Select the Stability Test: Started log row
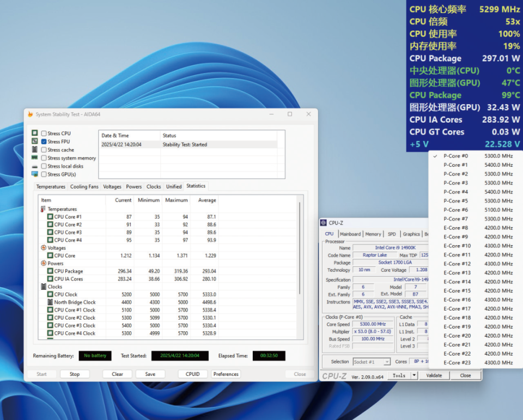Screen dimensions: 523x420 pos(189,144)
